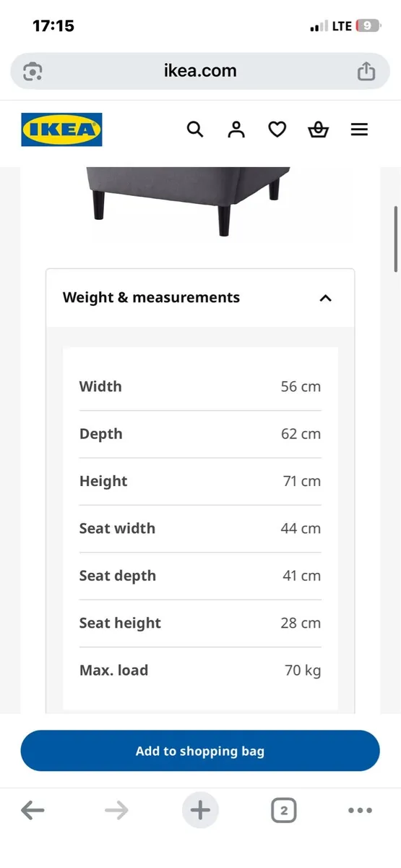Add the chair to shopping bag
401x868 pixels.
[200, 751]
